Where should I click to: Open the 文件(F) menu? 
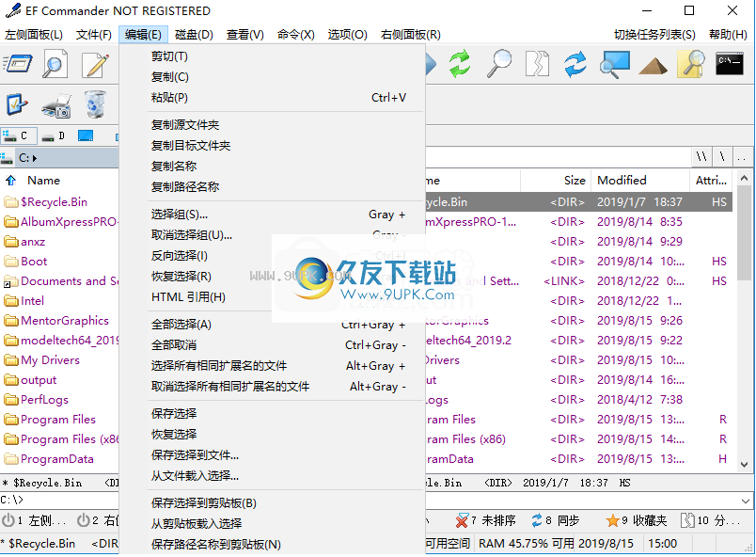pyautogui.click(x=93, y=35)
